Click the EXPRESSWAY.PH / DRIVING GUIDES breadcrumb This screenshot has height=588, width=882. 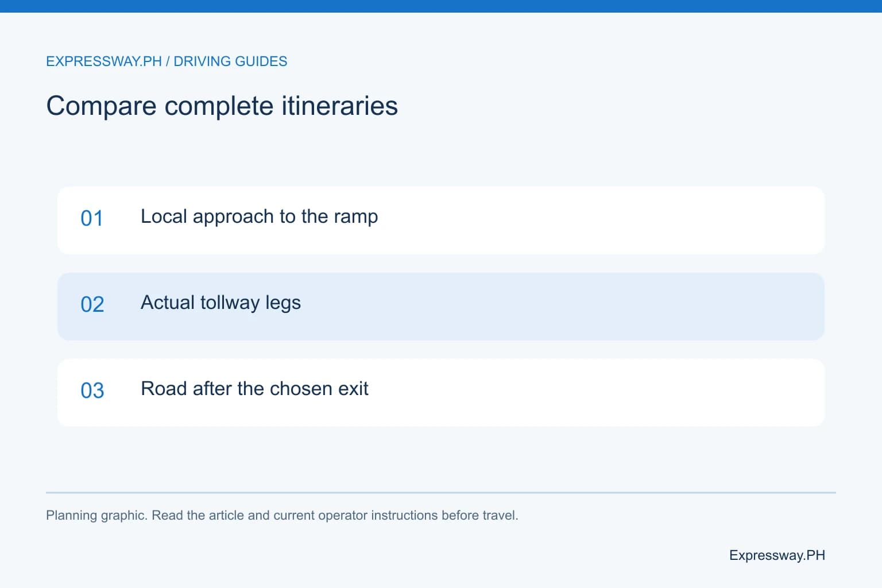167,61
